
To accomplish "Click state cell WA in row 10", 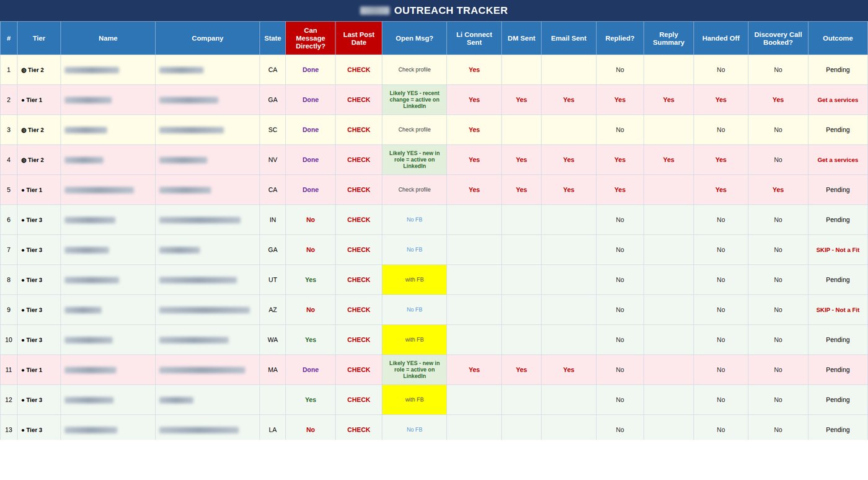I will (273, 340).
